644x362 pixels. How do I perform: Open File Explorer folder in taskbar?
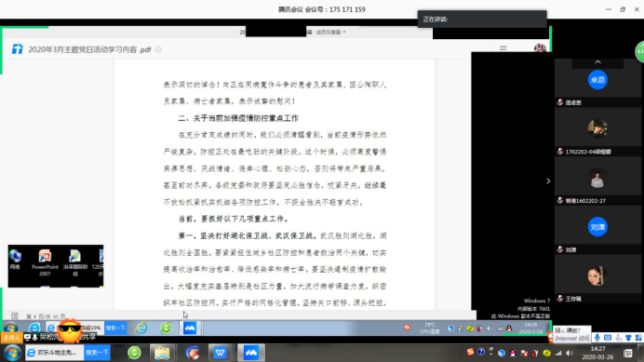[x=162, y=353]
